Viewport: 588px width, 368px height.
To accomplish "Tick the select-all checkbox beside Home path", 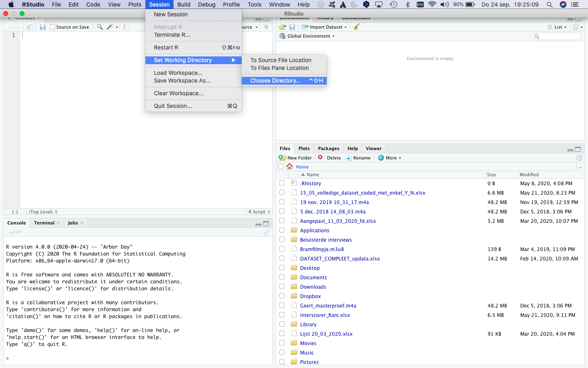I will point(281,167).
